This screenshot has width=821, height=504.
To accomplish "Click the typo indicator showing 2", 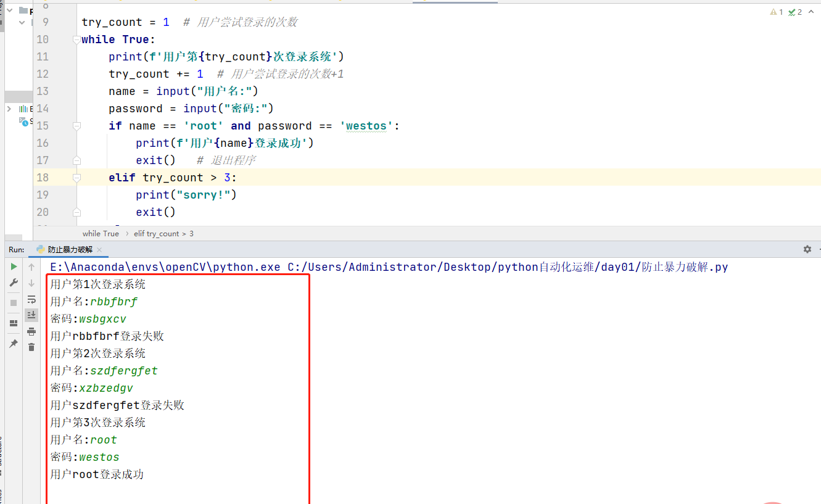I will click(795, 12).
